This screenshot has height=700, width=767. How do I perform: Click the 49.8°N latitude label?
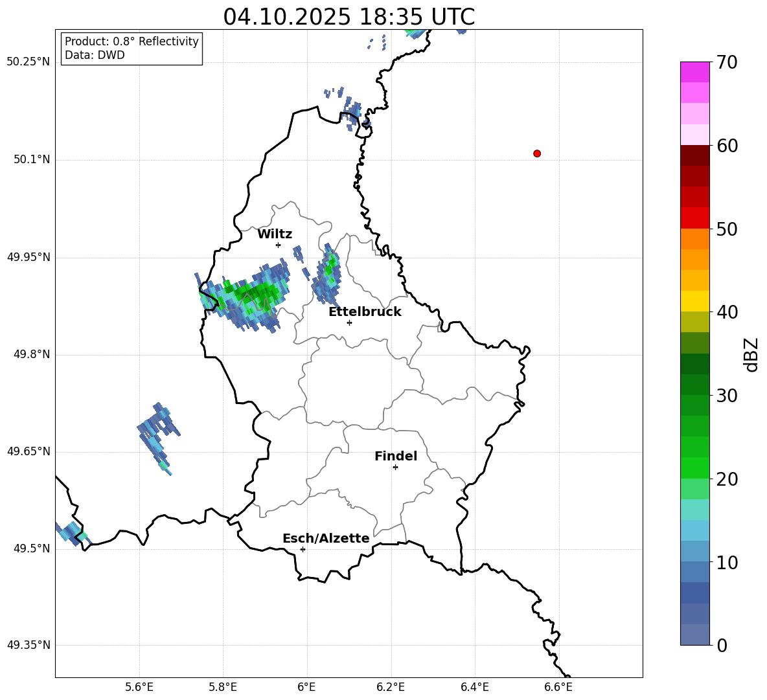[32, 354]
